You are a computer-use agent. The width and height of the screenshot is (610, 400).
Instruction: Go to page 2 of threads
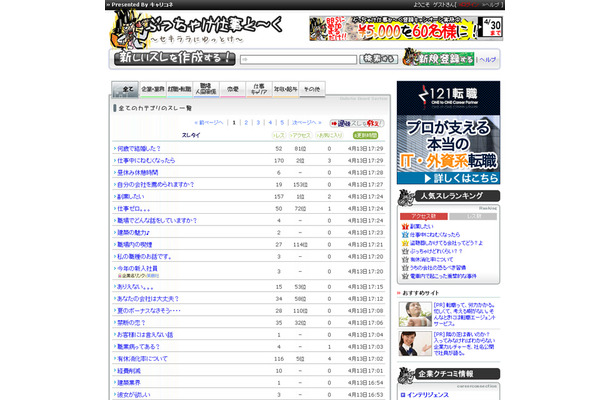tap(246, 123)
